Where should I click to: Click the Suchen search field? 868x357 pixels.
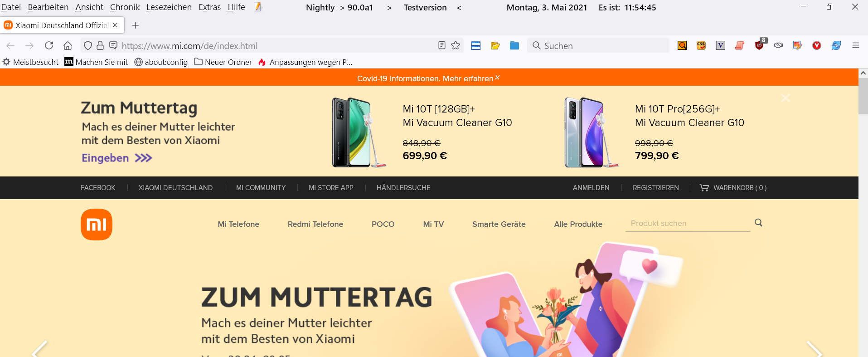tap(598, 46)
